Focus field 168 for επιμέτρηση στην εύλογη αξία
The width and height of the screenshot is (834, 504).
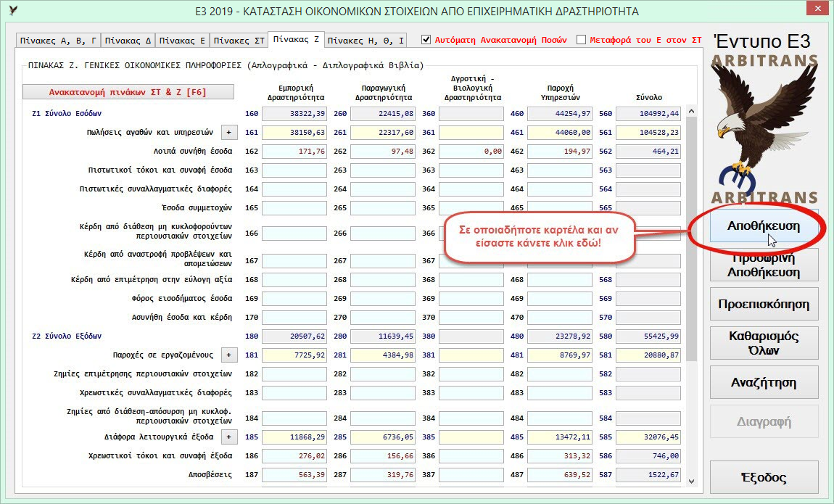pyautogui.click(x=294, y=280)
